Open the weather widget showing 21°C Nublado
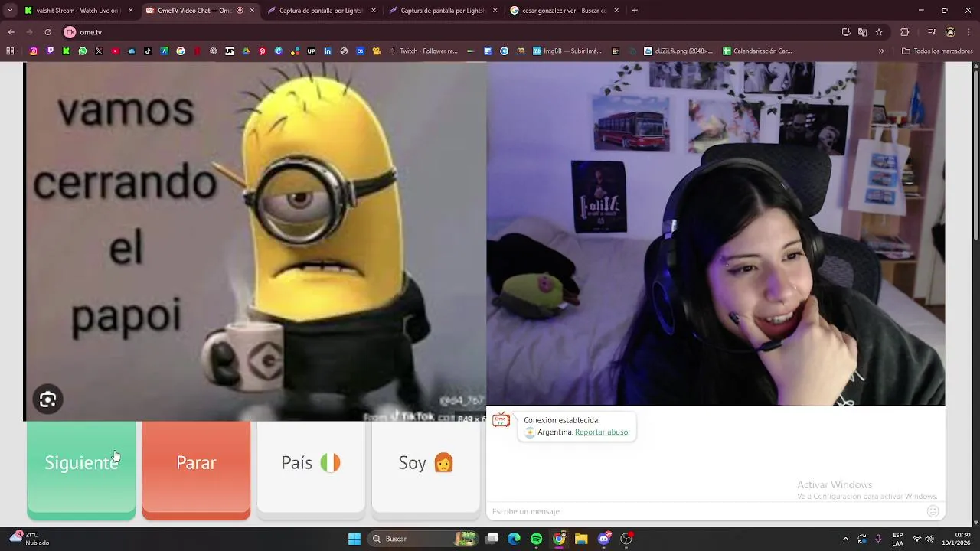The width and height of the screenshot is (980, 551). (31, 539)
